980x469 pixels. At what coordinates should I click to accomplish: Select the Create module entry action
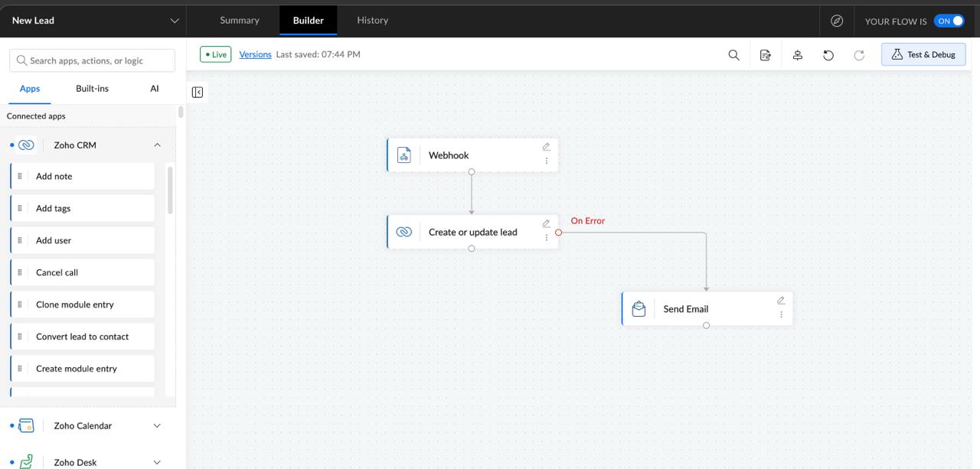[83, 369]
